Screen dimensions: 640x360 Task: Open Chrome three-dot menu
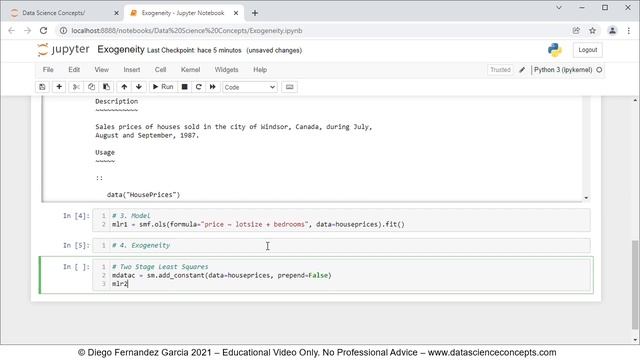pyautogui.click(x=629, y=31)
